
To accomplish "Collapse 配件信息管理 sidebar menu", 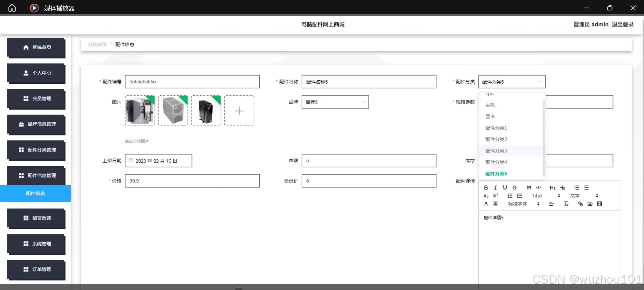I will click(36, 175).
